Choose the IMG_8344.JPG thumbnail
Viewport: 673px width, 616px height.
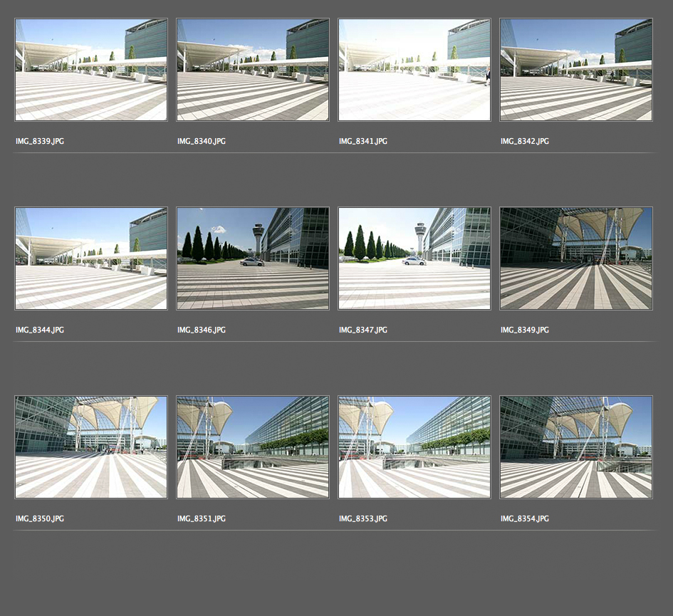pyautogui.click(x=91, y=259)
